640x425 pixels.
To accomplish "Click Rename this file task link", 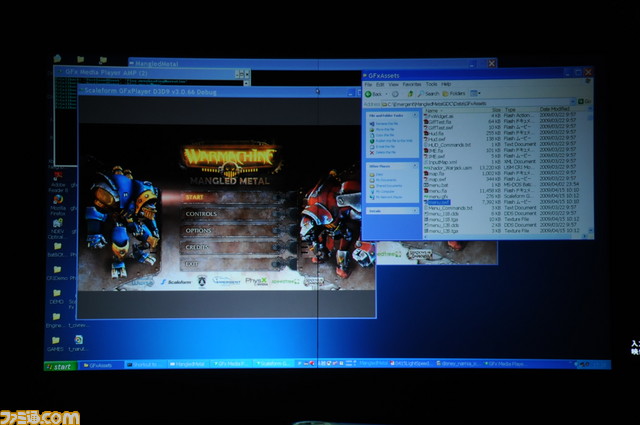I will coord(384,124).
